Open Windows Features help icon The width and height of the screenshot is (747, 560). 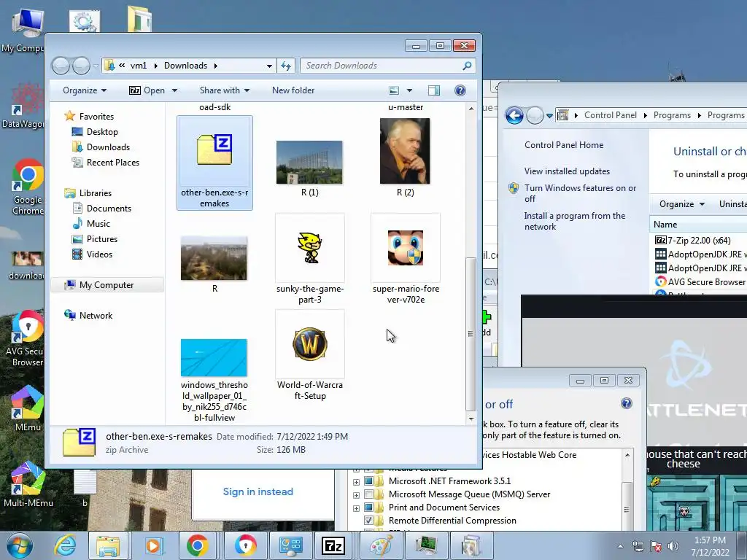pos(627,404)
